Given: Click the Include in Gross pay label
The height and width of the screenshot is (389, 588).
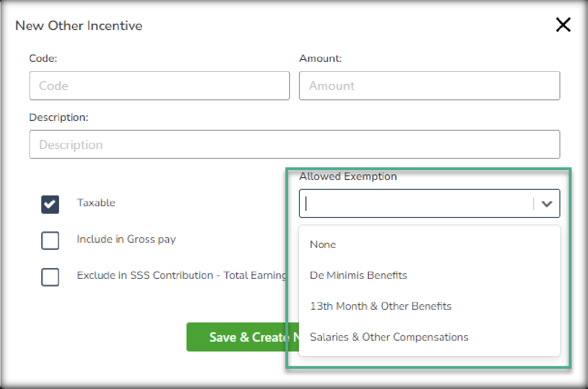Looking at the screenshot, I should pos(126,239).
